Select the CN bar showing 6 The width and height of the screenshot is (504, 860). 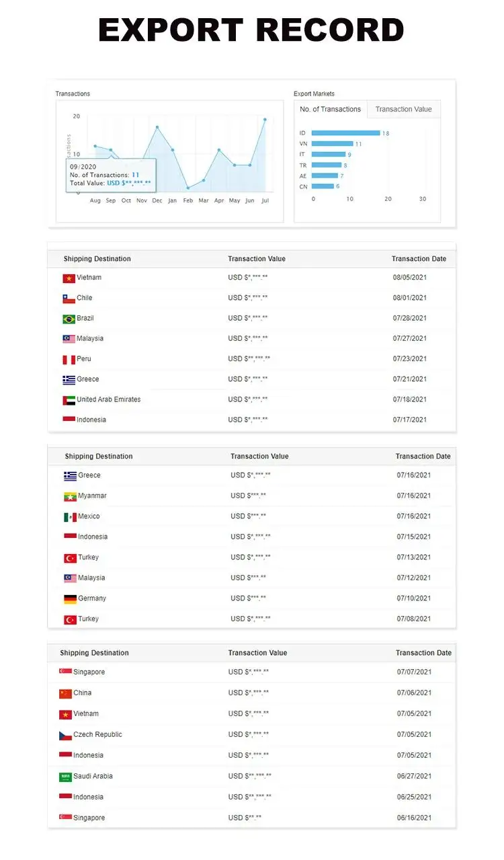[x=323, y=186]
